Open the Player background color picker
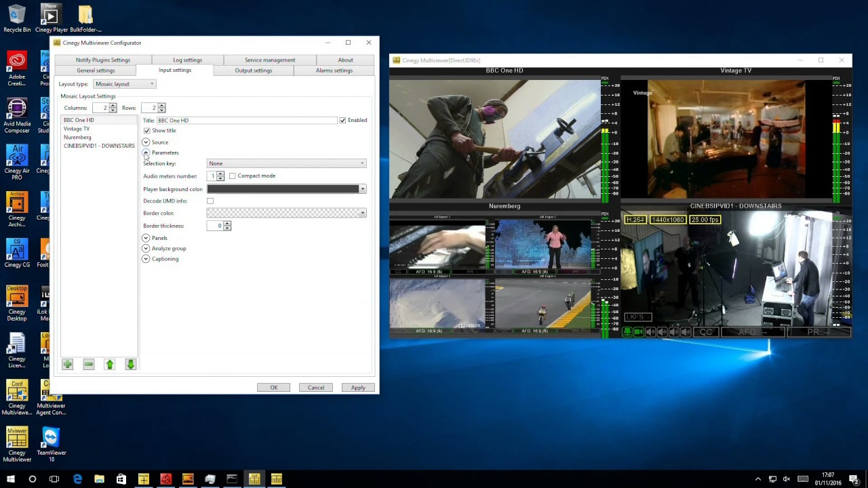Viewport: 868px width, 488px height. 286,189
